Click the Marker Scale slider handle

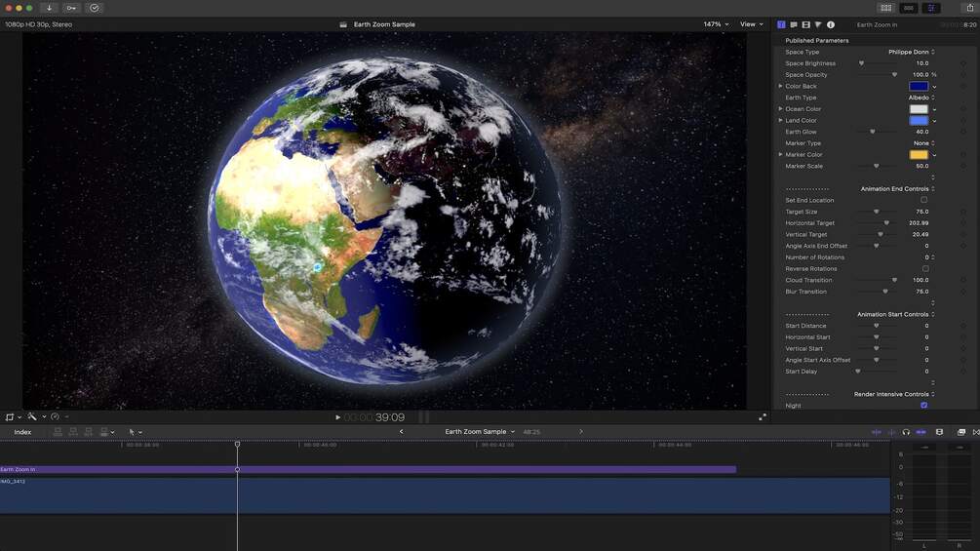tap(877, 166)
